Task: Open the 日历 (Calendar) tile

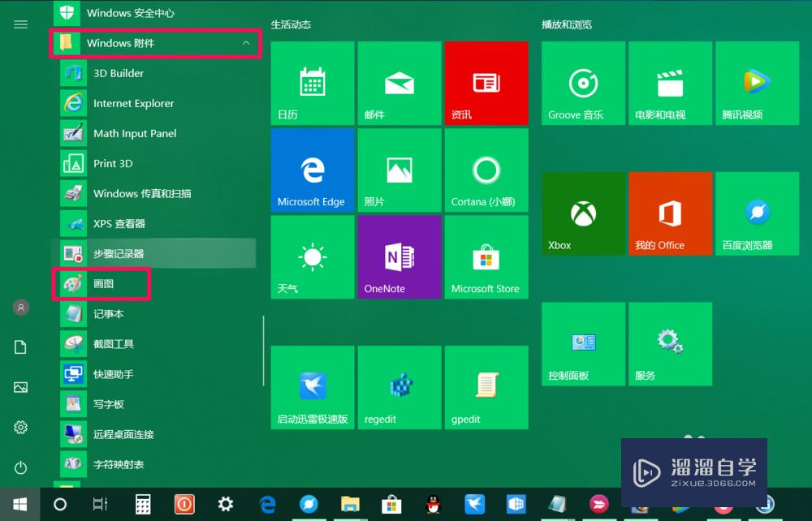Action: [313, 84]
